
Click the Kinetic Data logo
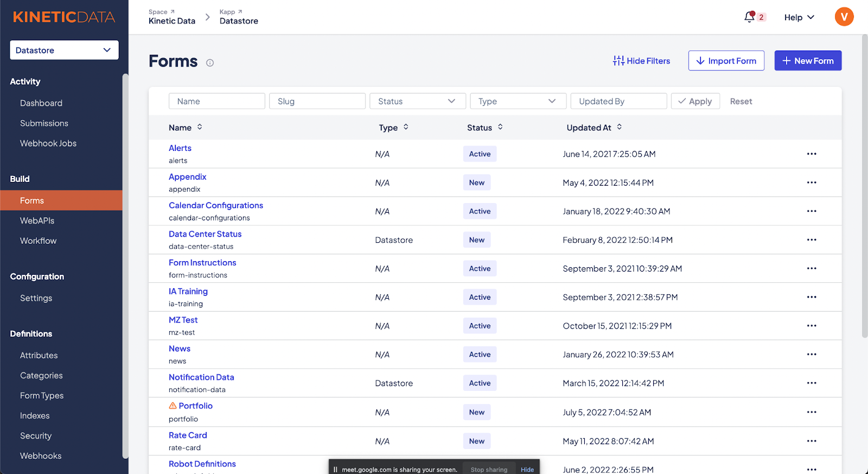coord(64,17)
